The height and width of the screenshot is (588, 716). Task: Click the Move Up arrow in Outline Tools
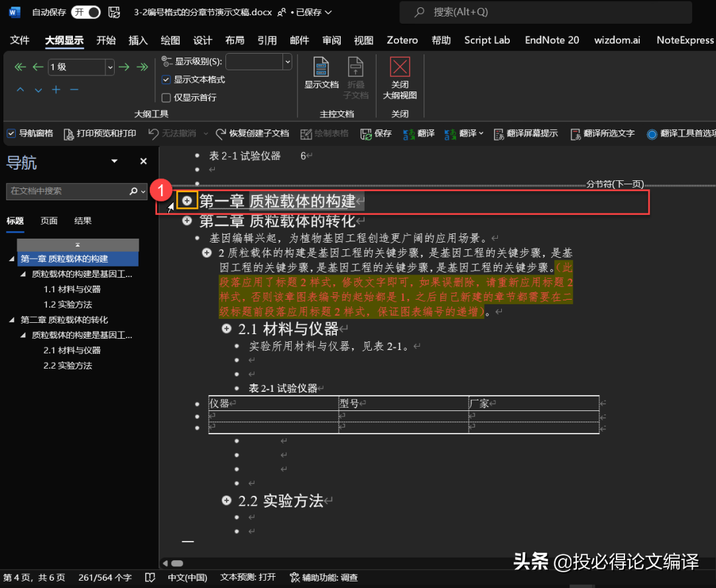(x=21, y=90)
